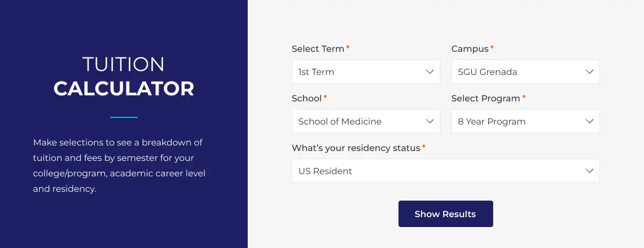Click the orange asterisk beside the Campus label
Screen dimensions: 644x248
point(492,48)
